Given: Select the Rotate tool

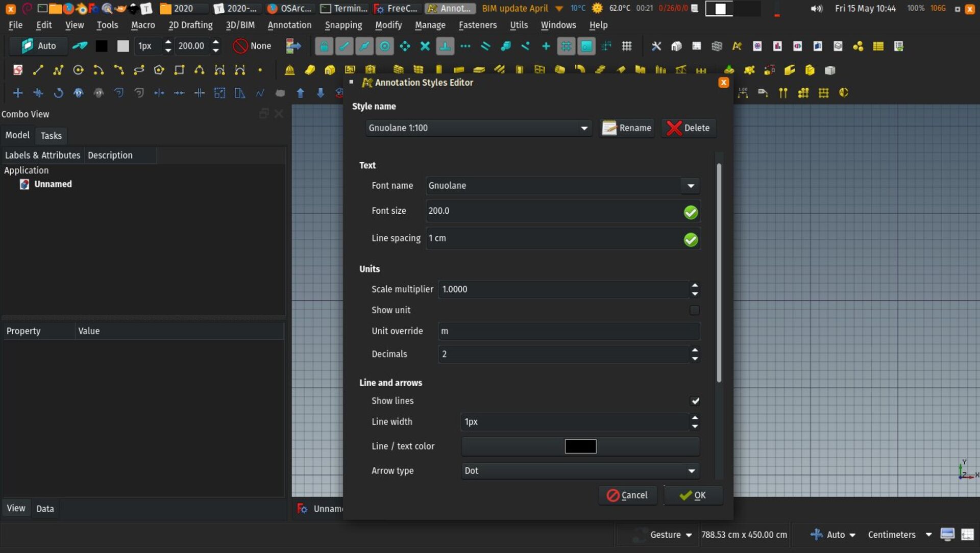Looking at the screenshot, I should (x=58, y=93).
